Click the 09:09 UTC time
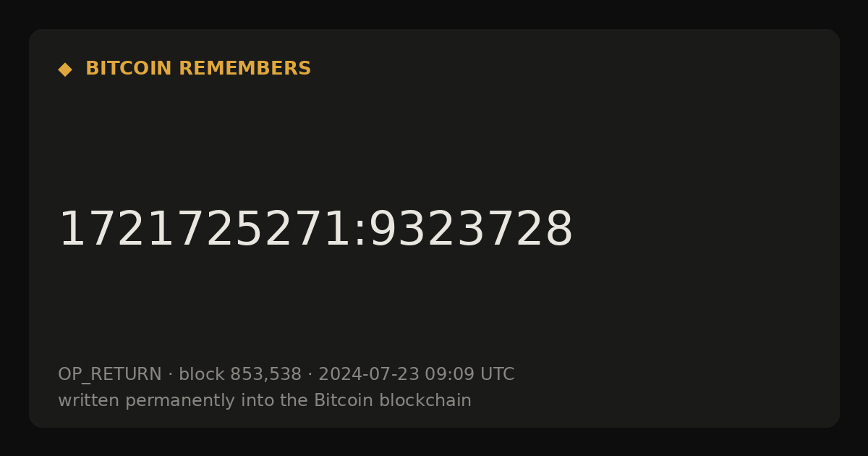Viewport: 868px width, 456px height. tap(469, 375)
